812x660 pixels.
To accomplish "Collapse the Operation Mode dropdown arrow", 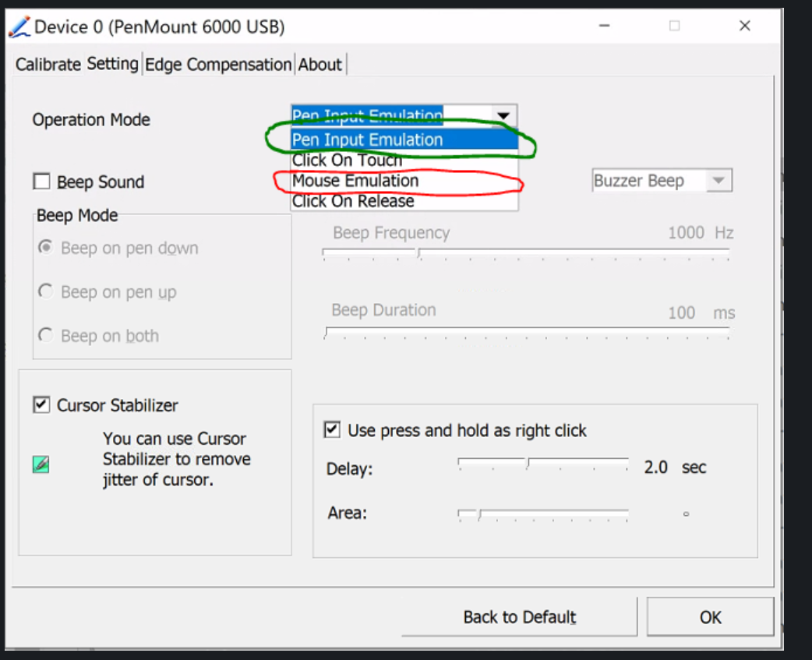I will (x=504, y=116).
